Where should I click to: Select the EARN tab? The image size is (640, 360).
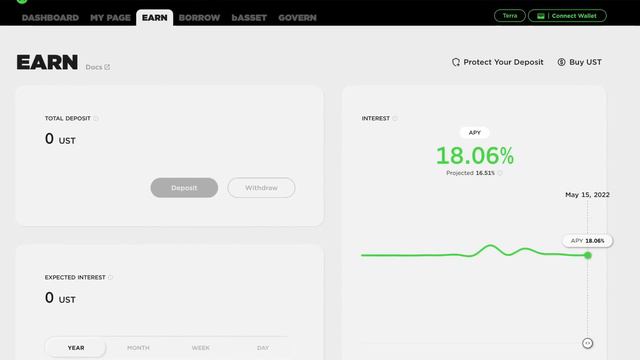point(155,18)
